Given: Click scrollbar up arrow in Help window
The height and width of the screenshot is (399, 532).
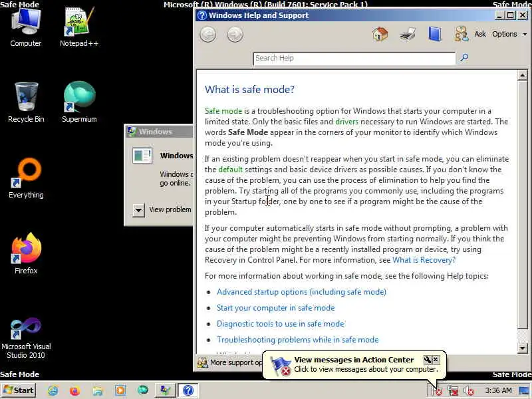Looking at the screenshot, I should tap(523, 75).
